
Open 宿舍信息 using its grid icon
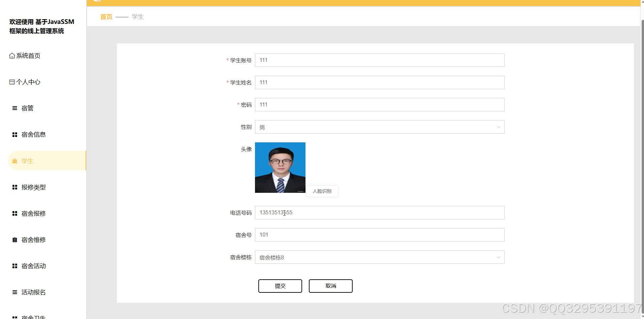[14, 134]
